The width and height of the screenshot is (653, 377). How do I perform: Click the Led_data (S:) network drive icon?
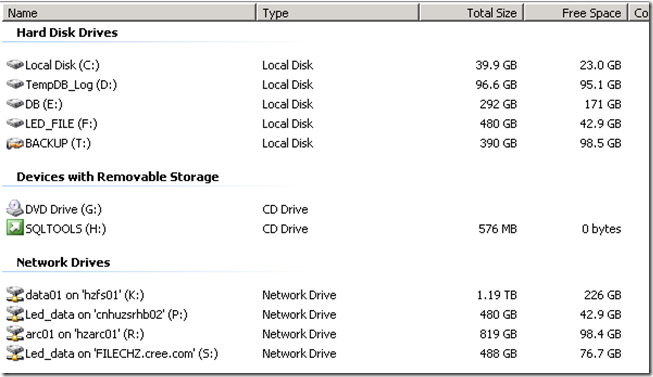tap(15, 353)
